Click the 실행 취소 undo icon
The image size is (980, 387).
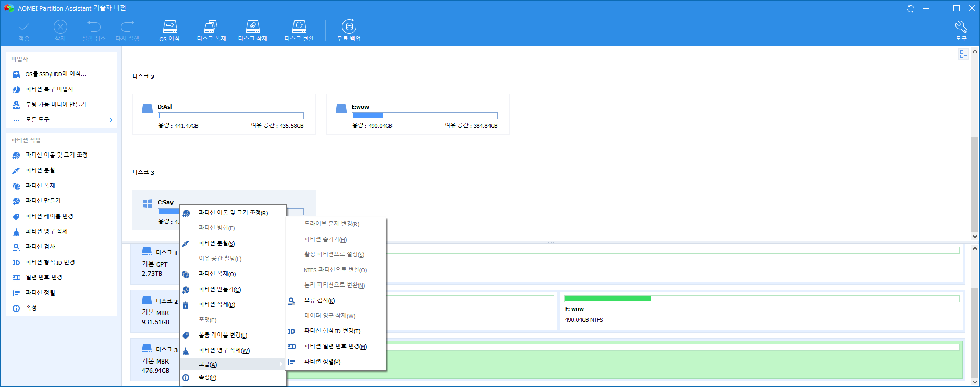pyautogui.click(x=94, y=31)
